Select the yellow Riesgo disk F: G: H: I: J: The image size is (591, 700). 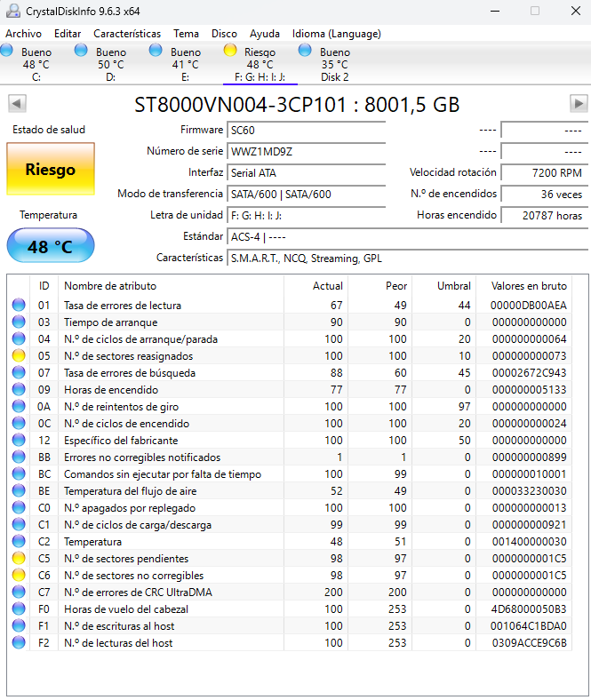point(231,52)
